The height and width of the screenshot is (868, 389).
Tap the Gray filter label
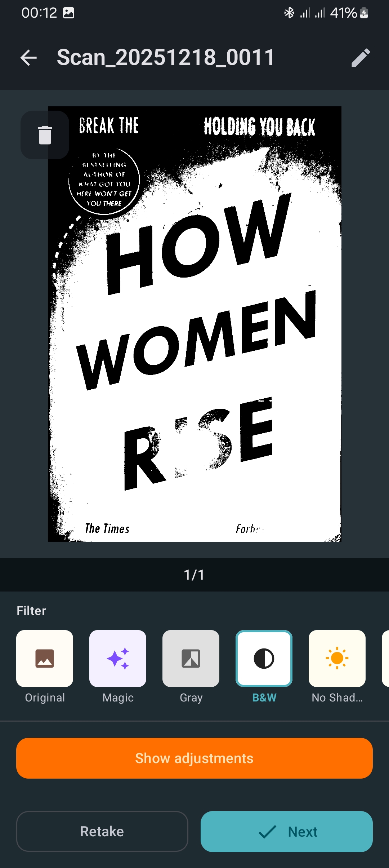[x=191, y=698]
